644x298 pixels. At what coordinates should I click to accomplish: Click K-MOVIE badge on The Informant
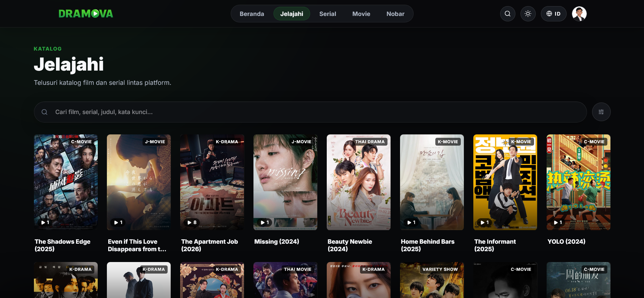point(521,142)
